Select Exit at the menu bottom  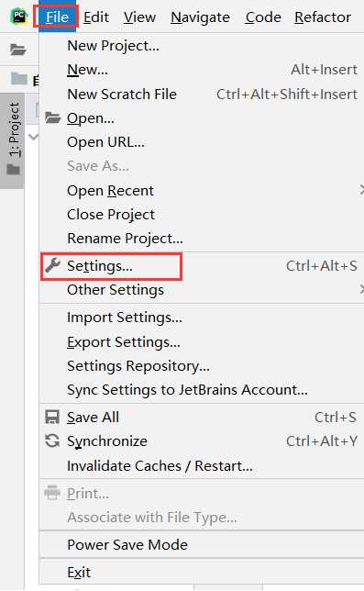[x=79, y=572]
